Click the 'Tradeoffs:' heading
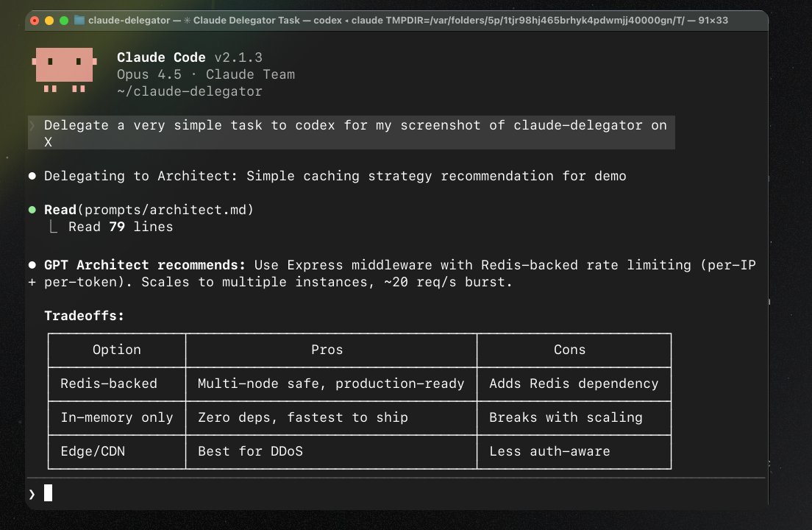The image size is (812, 530). tap(84, 316)
